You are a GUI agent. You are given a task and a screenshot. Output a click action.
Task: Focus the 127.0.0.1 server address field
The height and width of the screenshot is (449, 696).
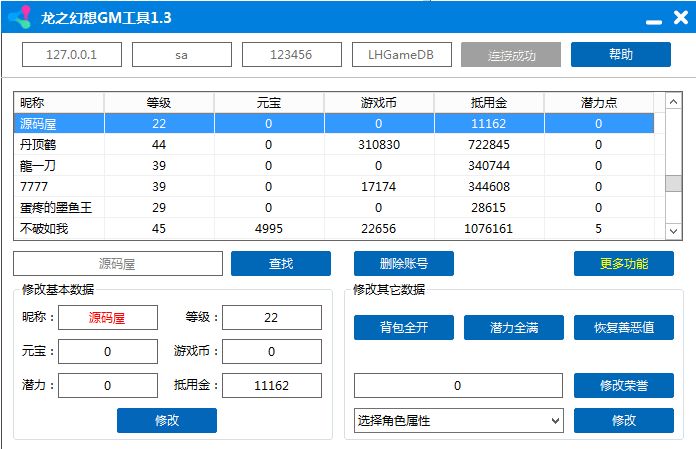pyautogui.click(x=72, y=55)
